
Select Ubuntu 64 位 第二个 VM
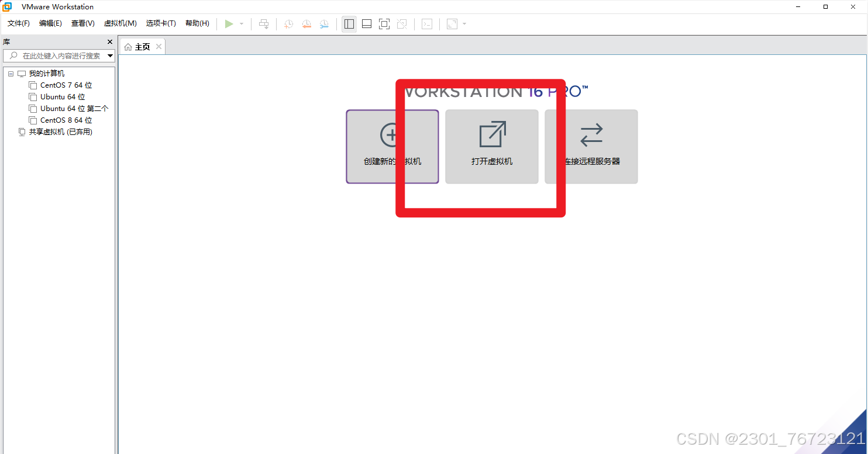click(x=74, y=109)
